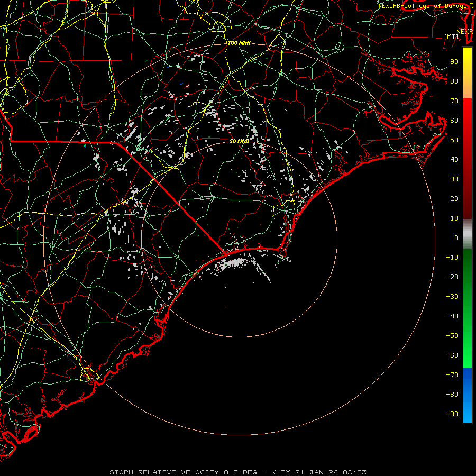Click the 0 value on velocity scale
Viewport: 476px width, 476px height.
pos(456,238)
